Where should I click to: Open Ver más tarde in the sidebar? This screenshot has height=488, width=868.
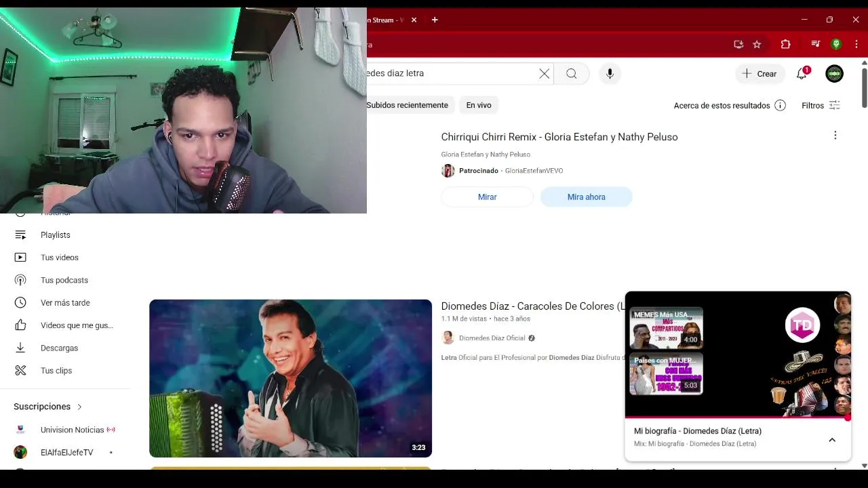(x=64, y=303)
